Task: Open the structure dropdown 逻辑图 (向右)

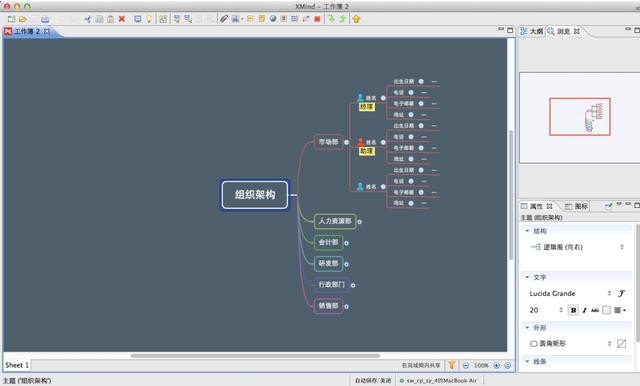Action: pos(577,247)
